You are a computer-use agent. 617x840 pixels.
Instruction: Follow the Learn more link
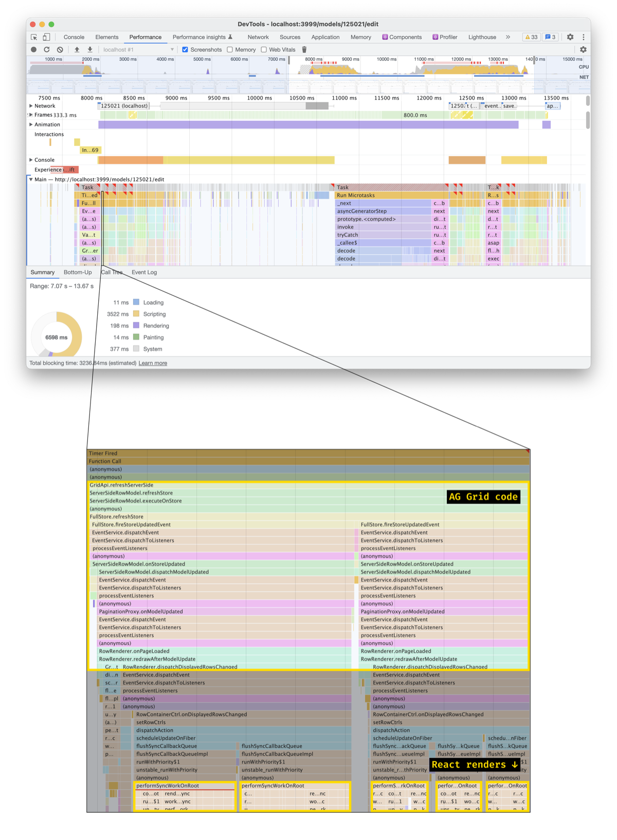click(x=153, y=363)
